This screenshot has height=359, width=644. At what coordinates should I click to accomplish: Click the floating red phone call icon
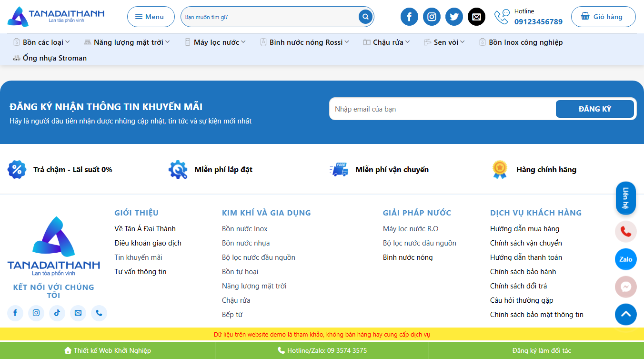626,232
